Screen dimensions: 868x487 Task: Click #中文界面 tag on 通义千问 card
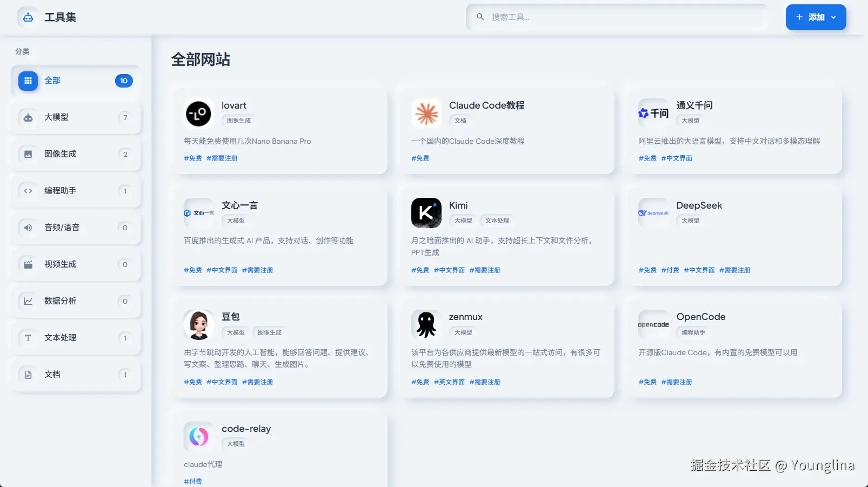pyautogui.click(x=677, y=158)
